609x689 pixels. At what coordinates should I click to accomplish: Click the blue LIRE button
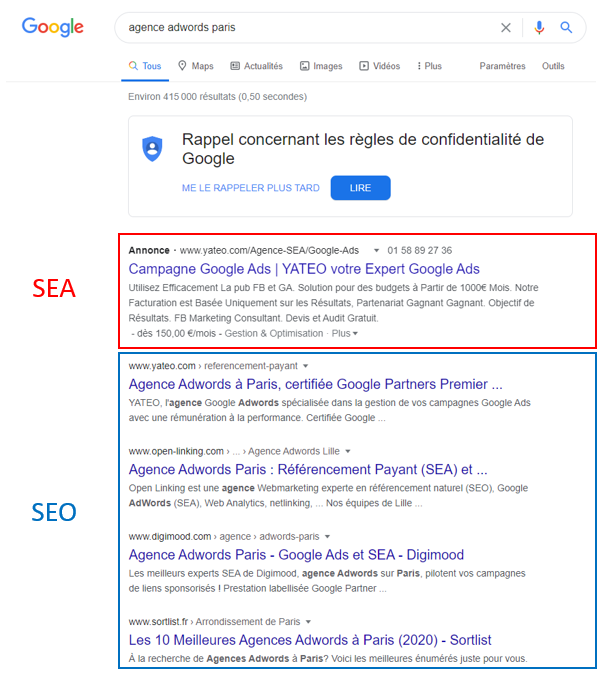[360, 188]
